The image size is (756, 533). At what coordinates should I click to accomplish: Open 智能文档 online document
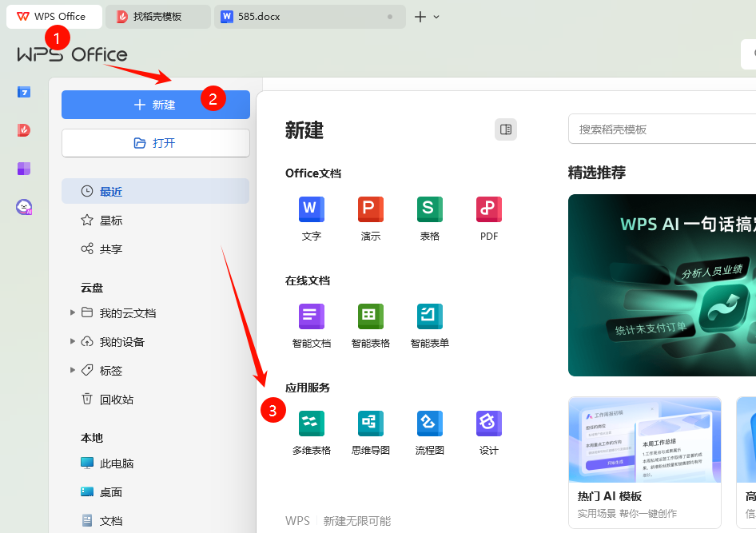[x=312, y=326]
